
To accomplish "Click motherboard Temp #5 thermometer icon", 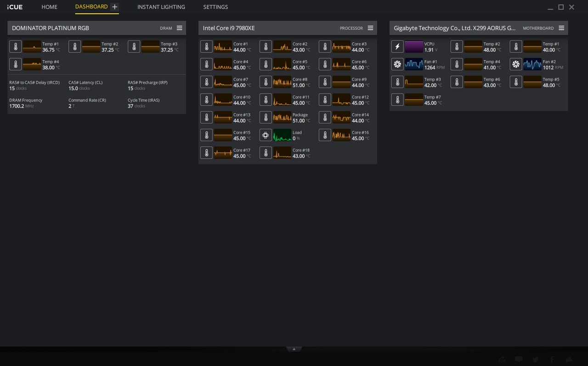I will [x=516, y=82].
